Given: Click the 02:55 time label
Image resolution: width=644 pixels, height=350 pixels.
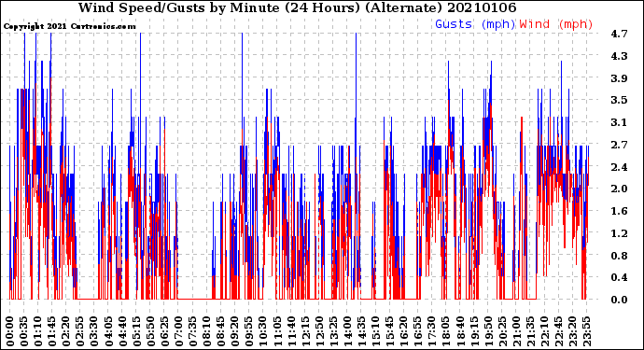Looking at the screenshot, I should tap(80, 331).
